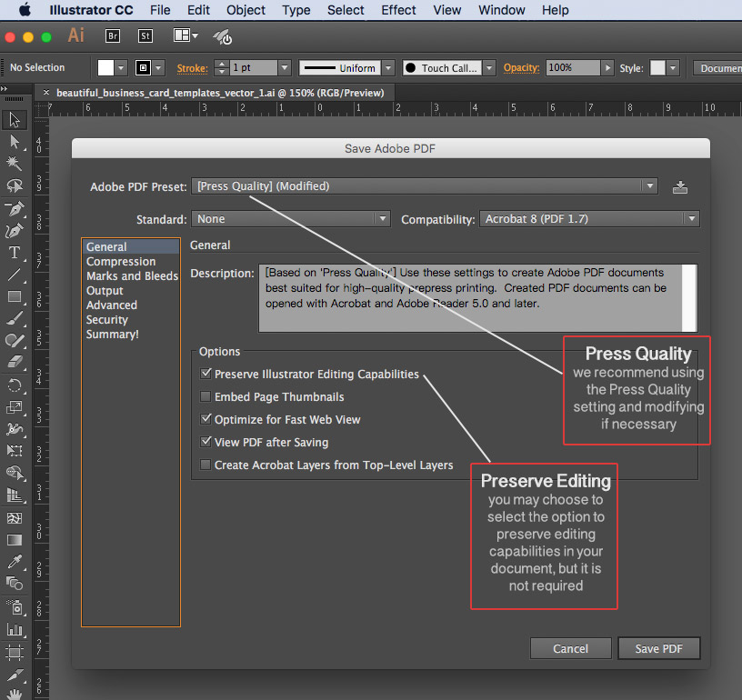Pick the Type tool in toolbar
Viewport: 742px width, 700px height.
pos(15,253)
